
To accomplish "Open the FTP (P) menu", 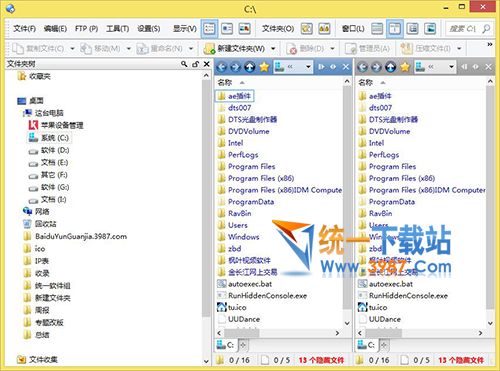I will [x=86, y=29].
